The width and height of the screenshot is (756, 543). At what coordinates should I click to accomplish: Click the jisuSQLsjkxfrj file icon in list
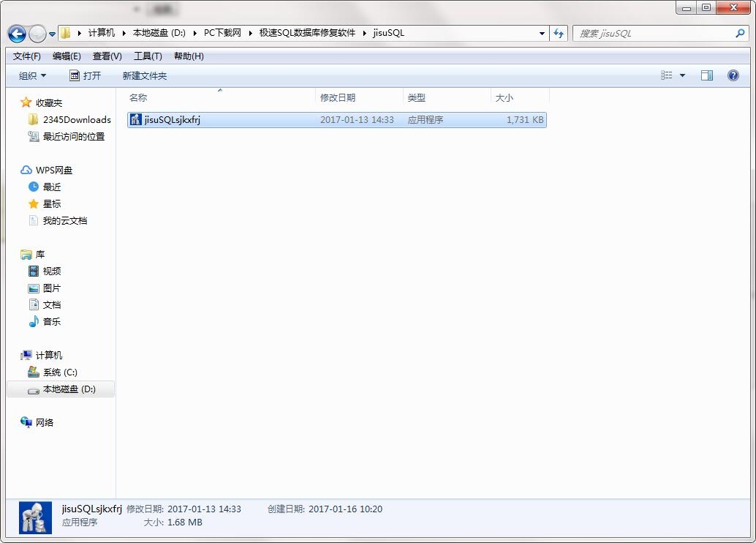tap(136, 120)
